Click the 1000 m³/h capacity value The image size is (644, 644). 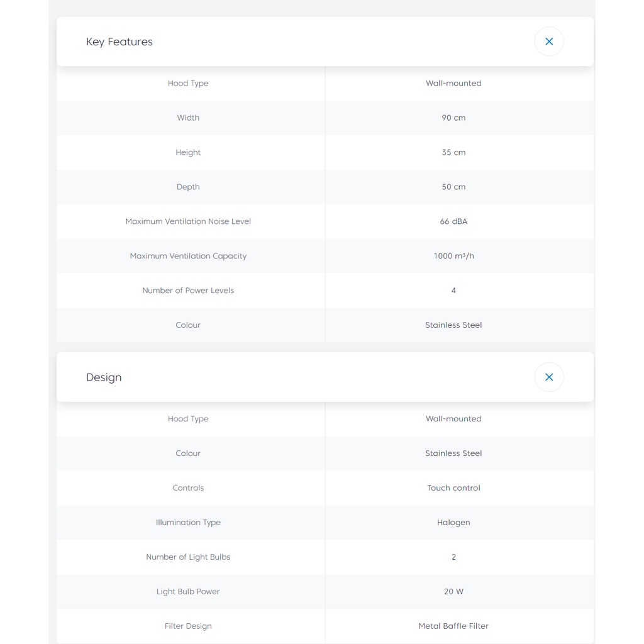point(453,256)
